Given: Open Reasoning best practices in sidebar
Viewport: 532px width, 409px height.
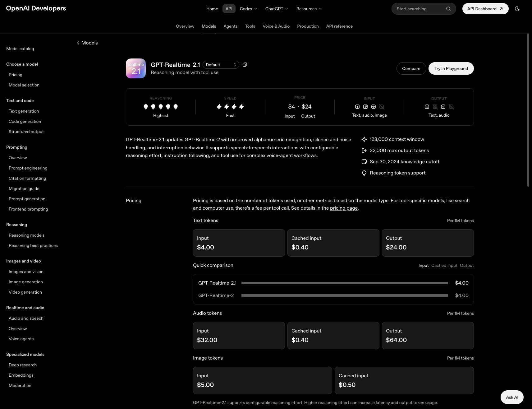Looking at the screenshot, I should tap(33, 245).
